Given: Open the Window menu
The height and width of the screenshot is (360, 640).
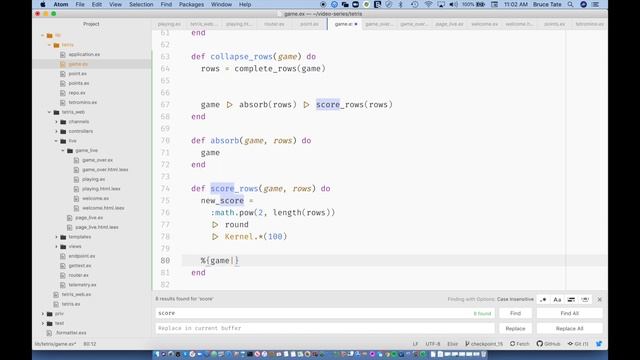Looking at the screenshot, I should point(221,4).
